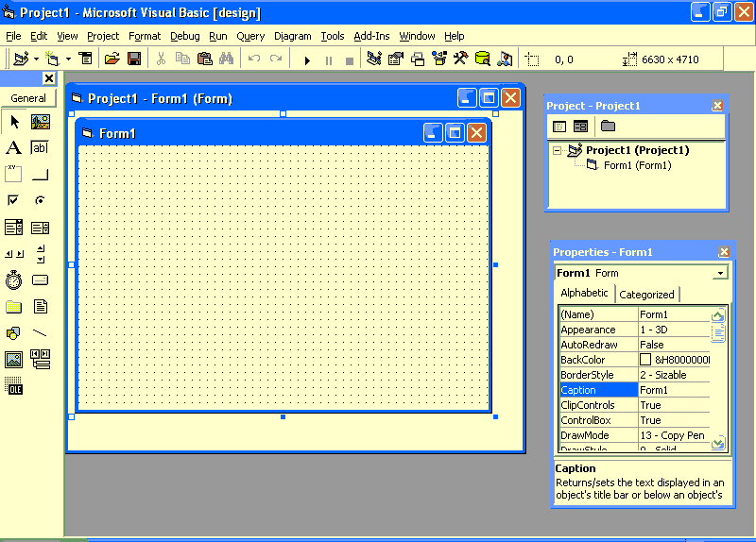Open Toolbox from toolbar hammer icon

(x=460, y=59)
